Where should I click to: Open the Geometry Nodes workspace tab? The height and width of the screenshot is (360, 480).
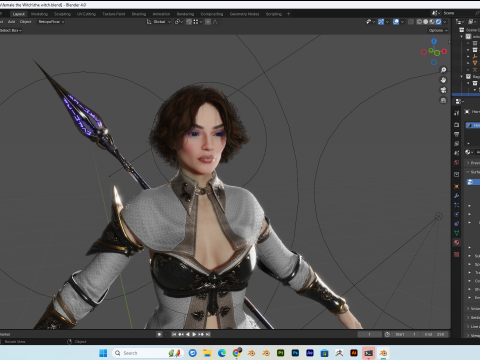point(244,14)
